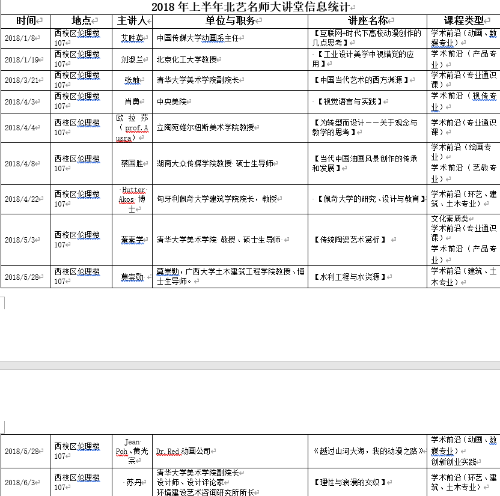500x496 pixels.
Task: Click the date cell 2018/4/3
Action: pyautogui.click(x=20, y=102)
